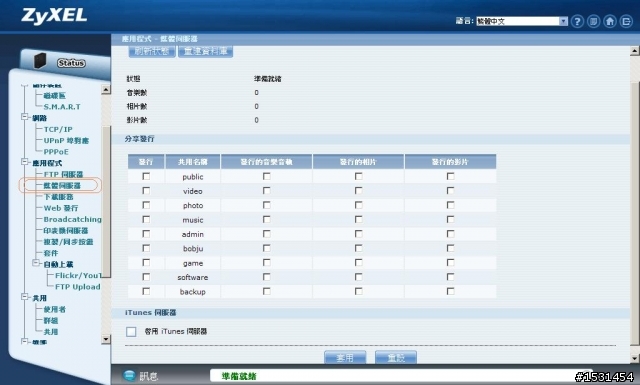Enable videos checkbox for the bobju share
The height and width of the screenshot is (385, 640).
click(x=450, y=248)
